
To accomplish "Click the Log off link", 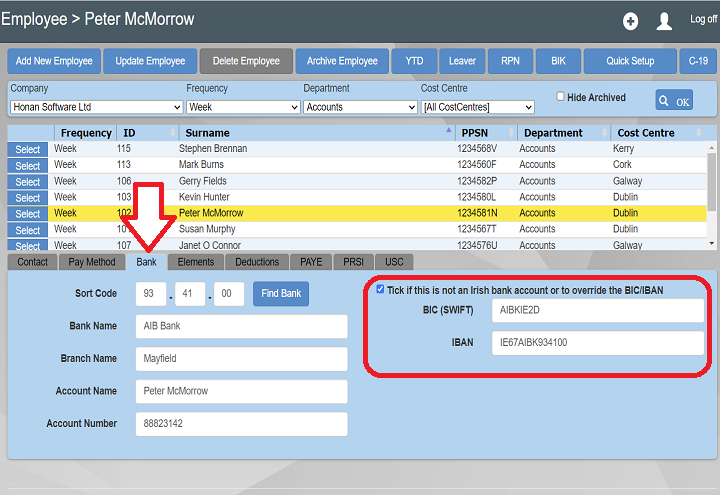I will click(703, 19).
